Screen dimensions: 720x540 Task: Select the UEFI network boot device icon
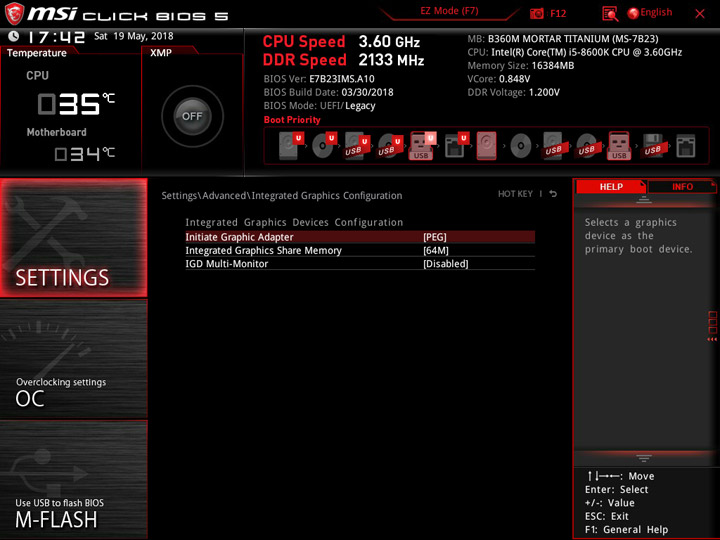(x=456, y=145)
